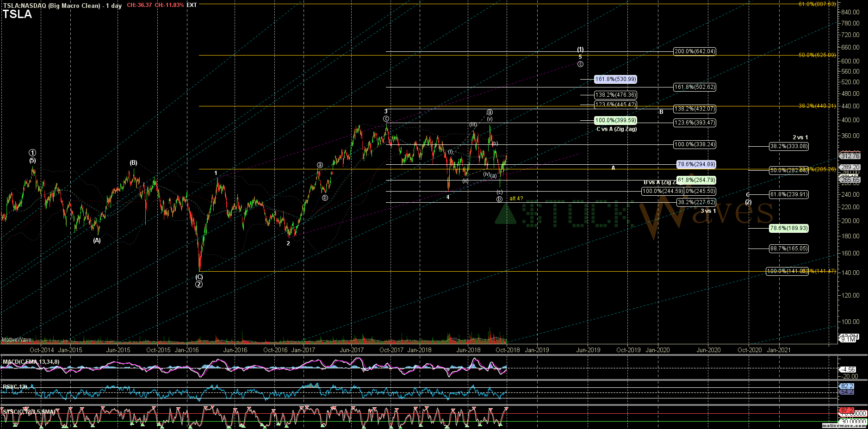Screen dimensions: 868x429
Task: Click the orange 50.0%(625.09) label
Action: (x=817, y=55)
